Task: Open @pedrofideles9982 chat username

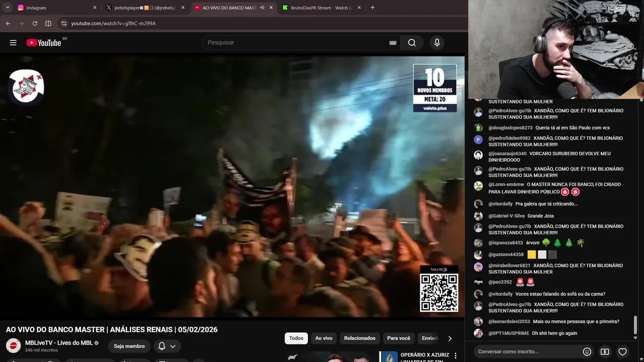Action: pyautogui.click(x=509, y=138)
